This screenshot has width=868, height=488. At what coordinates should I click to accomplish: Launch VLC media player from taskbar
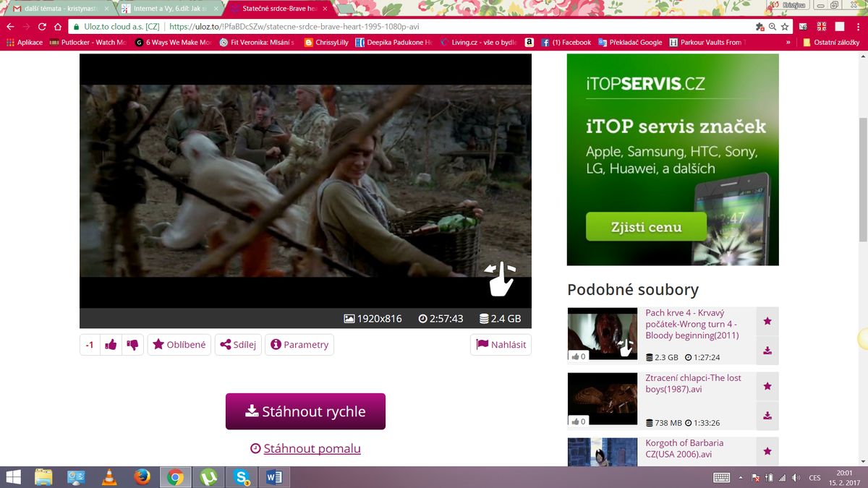109,477
